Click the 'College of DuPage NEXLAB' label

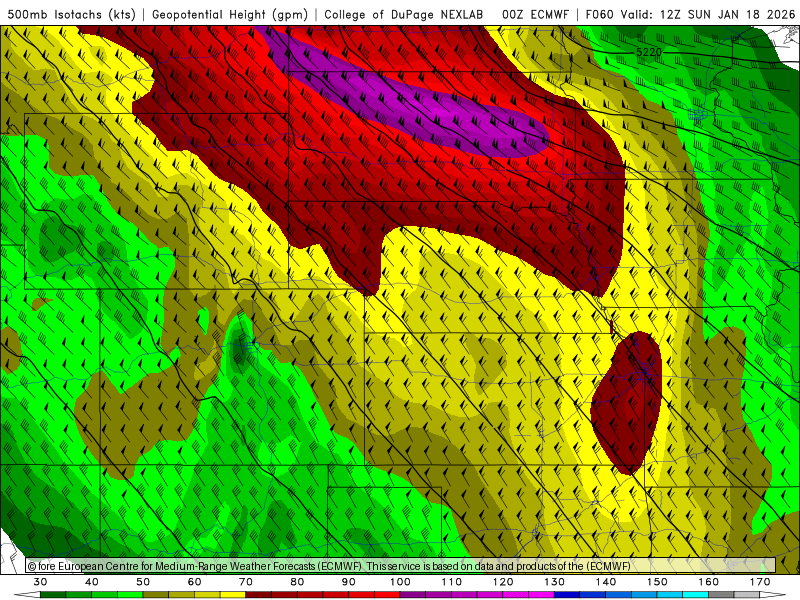coord(404,14)
